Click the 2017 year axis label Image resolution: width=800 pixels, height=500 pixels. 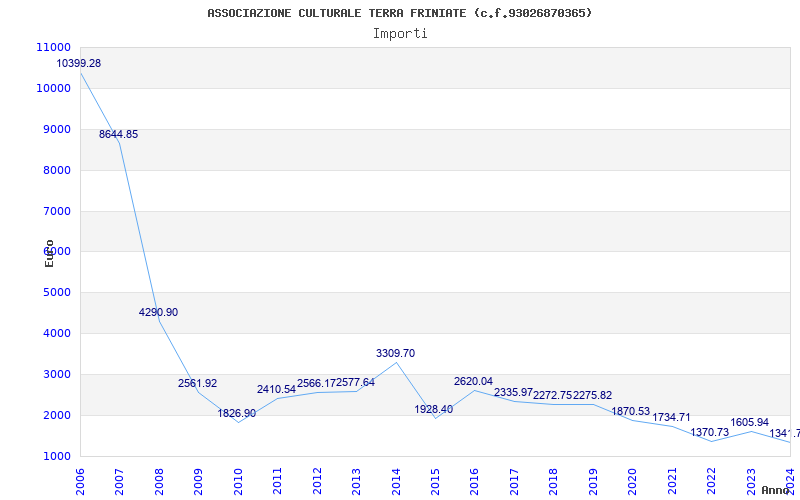[514, 482]
